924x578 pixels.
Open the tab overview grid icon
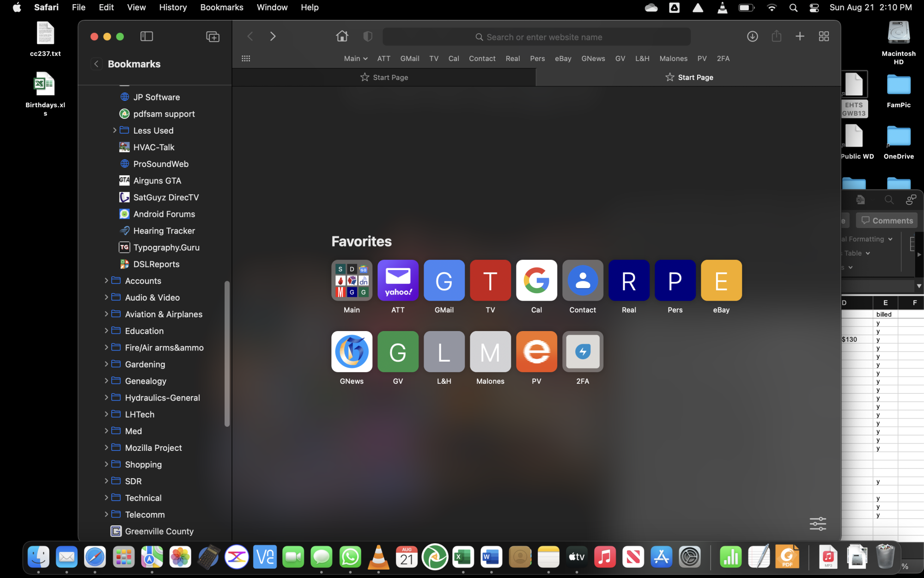pos(824,36)
